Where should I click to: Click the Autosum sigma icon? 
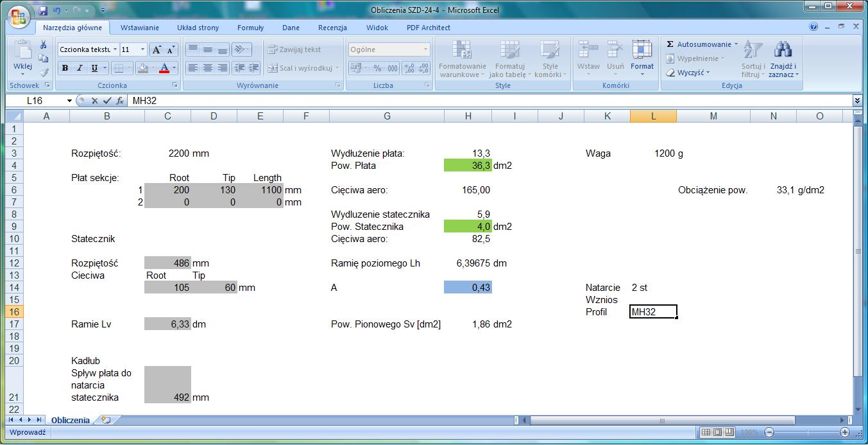(x=670, y=44)
